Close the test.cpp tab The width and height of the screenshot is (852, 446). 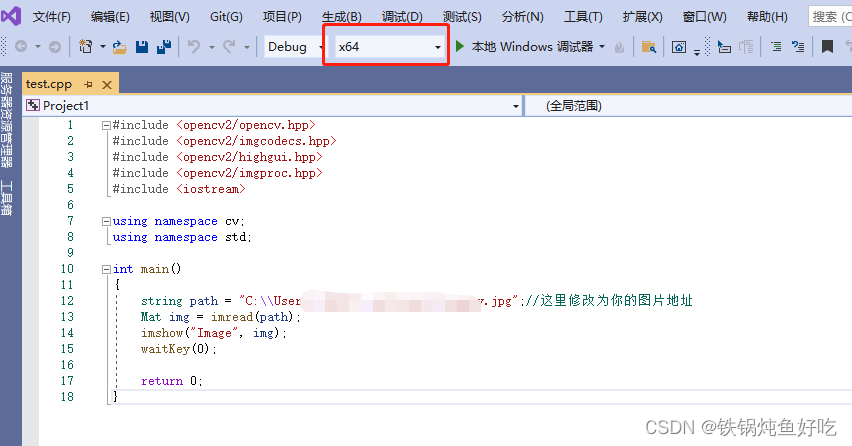click(x=107, y=85)
